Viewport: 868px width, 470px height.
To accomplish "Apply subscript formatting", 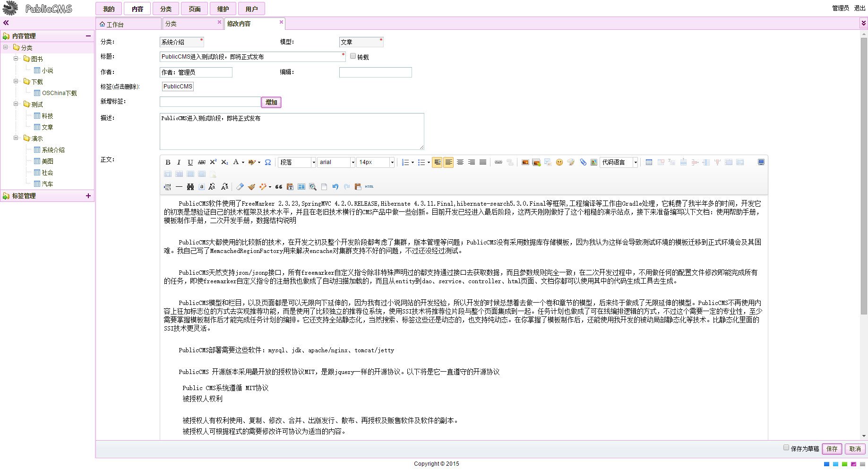I will tap(224, 162).
